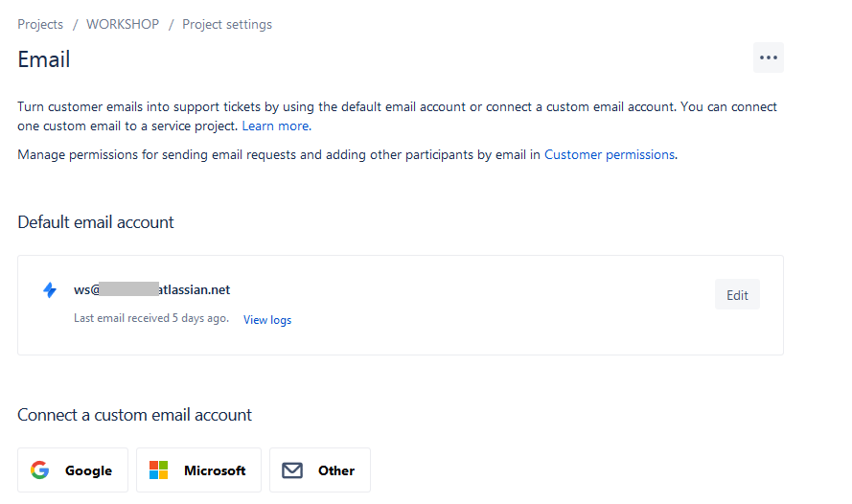Click the Connect a custom email account heading

(134, 415)
